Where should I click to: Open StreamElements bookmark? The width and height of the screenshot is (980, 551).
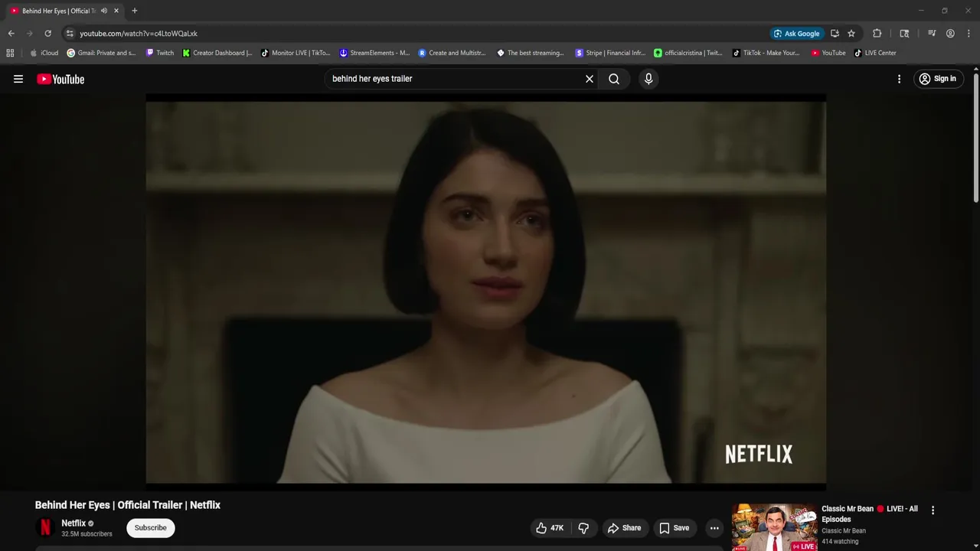(x=374, y=53)
